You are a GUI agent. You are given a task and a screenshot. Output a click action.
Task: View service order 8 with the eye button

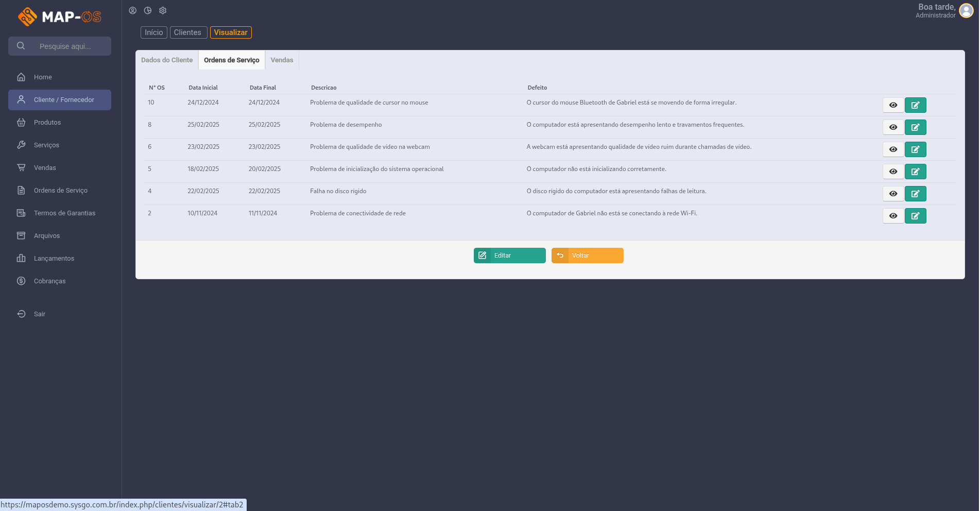(x=893, y=127)
